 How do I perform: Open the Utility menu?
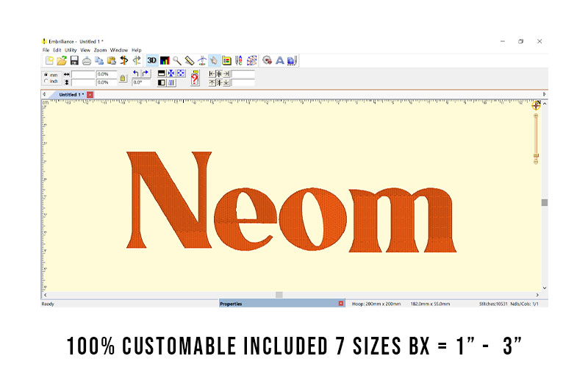[71, 50]
